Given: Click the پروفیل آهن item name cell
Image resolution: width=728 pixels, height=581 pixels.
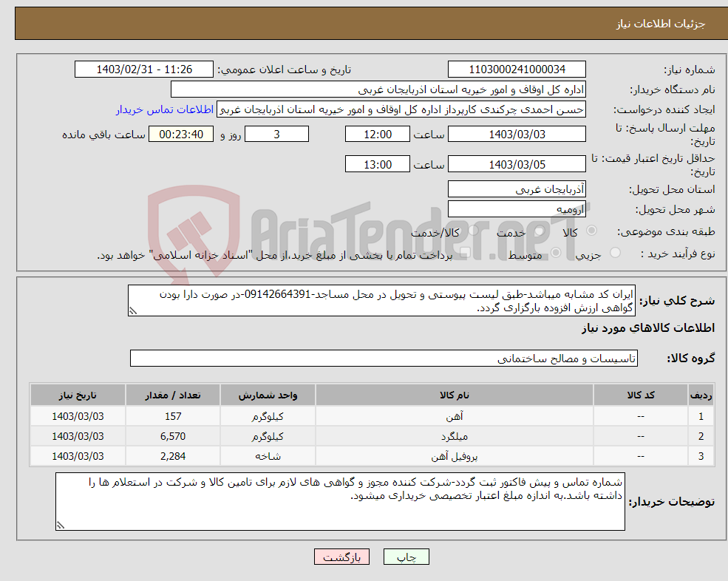Looking at the screenshot, I should click(x=454, y=457).
